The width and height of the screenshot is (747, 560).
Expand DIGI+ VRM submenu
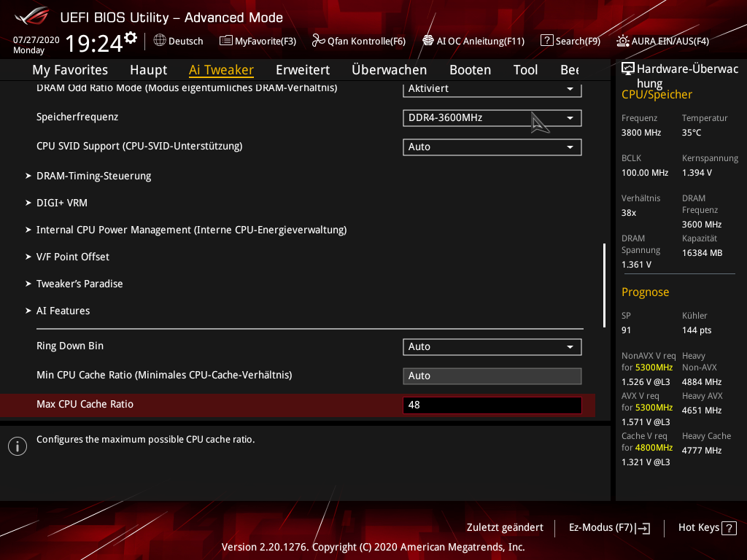click(62, 203)
